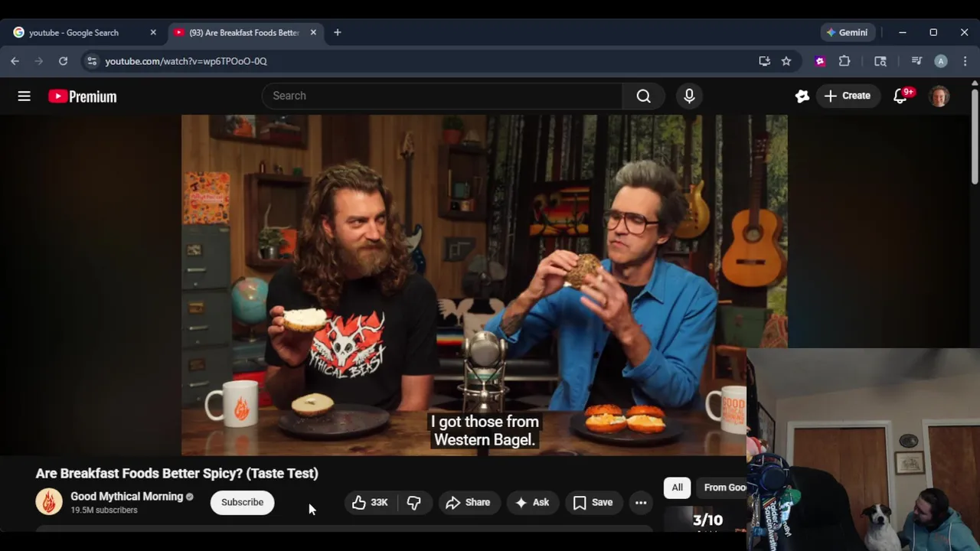
Task: Close the youtube - Google Search tab
Action: click(x=153, y=33)
